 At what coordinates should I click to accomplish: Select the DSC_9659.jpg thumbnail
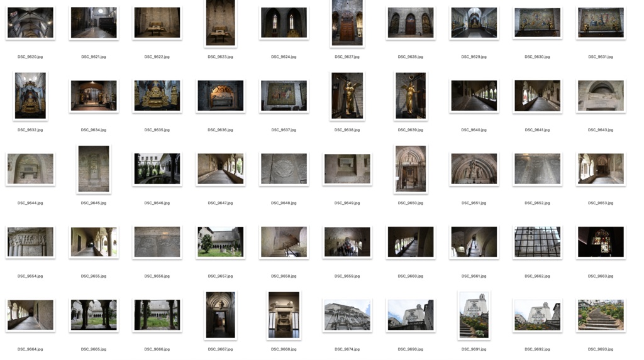tap(347, 242)
